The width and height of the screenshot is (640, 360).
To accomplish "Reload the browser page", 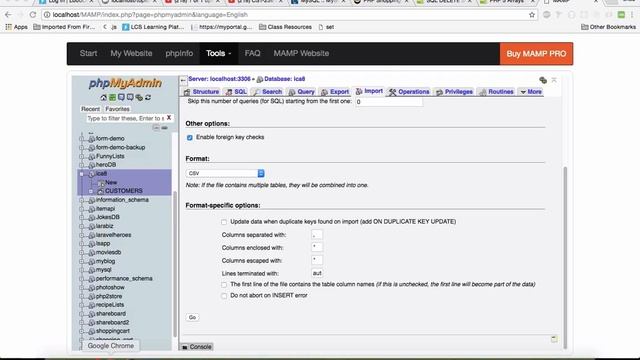I will pyautogui.click(x=33, y=15).
